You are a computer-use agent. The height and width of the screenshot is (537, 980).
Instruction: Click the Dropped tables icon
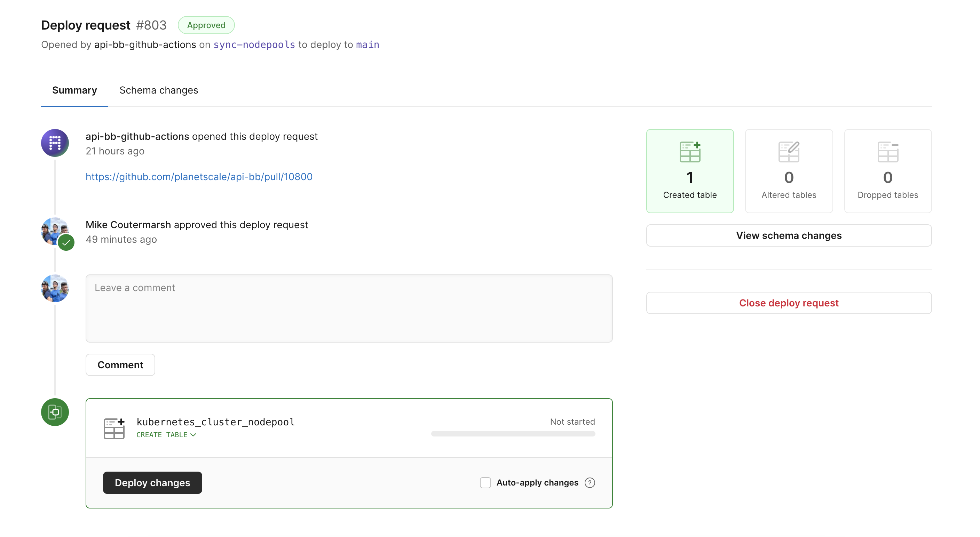pyautogui.click(x=887, y=151)
